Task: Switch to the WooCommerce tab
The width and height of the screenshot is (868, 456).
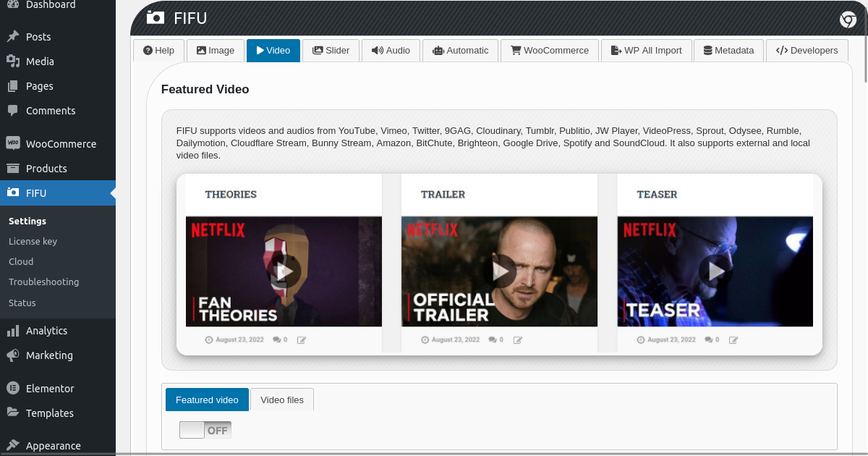Action: click(550, 51)
